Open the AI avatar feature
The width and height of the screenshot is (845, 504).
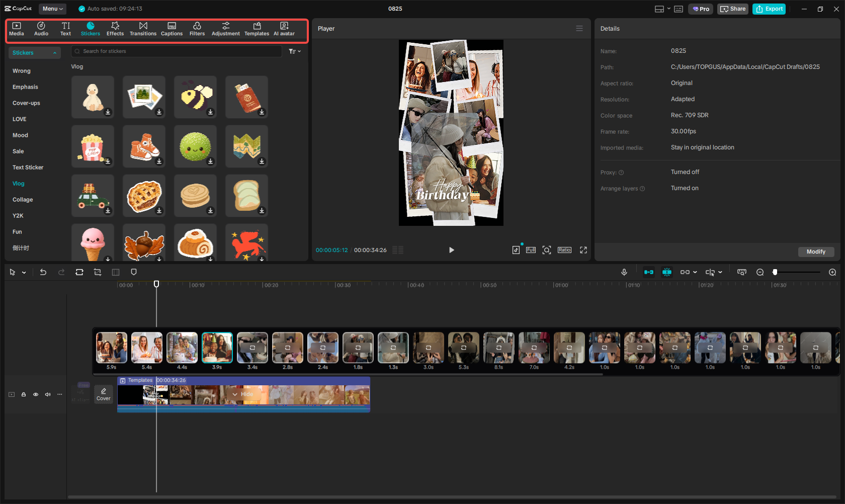tap(284, 28)
